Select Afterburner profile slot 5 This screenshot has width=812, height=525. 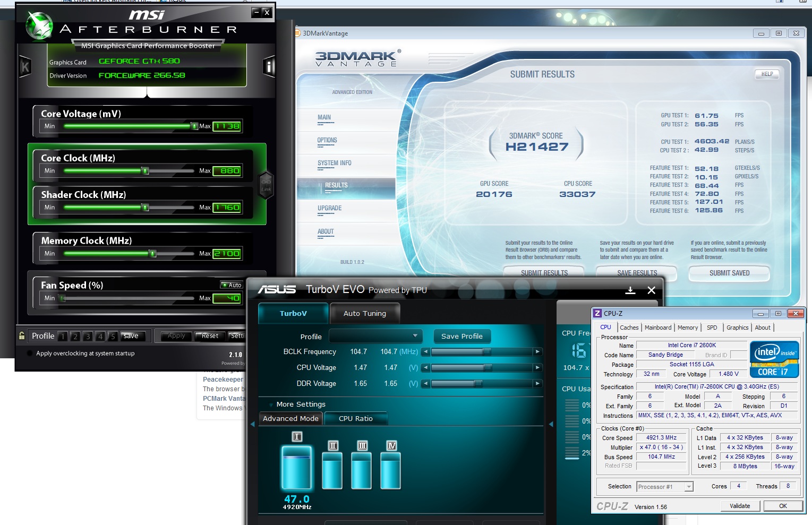(113, 336)
